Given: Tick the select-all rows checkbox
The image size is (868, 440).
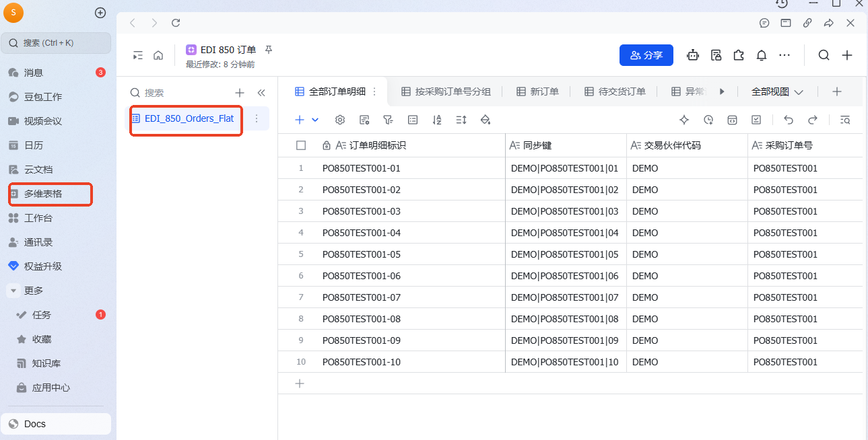Looking at the screenshot, I should click(x=301, y=145).
